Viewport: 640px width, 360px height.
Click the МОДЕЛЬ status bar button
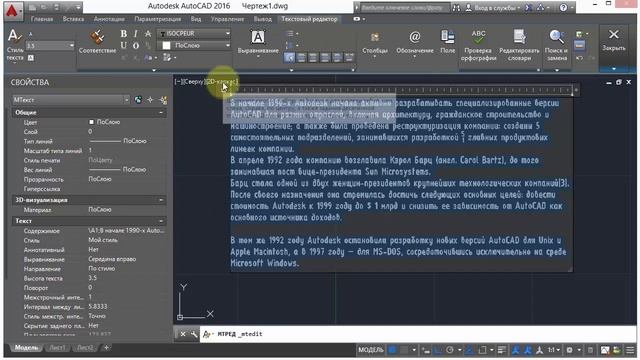pos(371,350)
